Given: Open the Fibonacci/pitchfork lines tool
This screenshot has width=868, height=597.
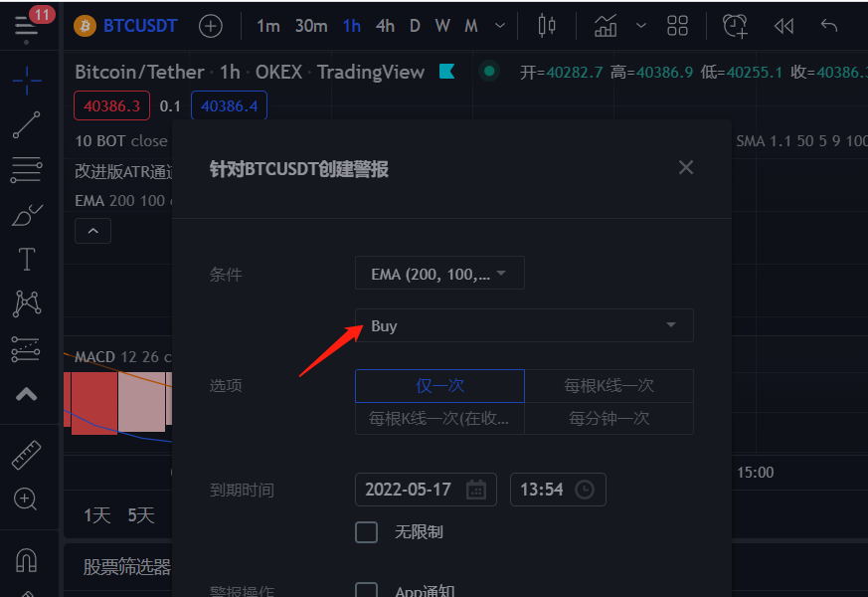Looking at the screenshot, I should (27, 169).
